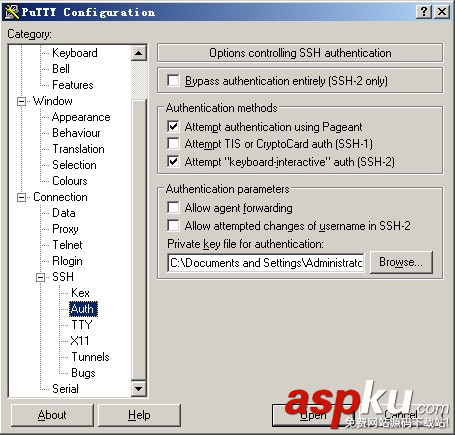The image size is (455, 435).
Task: Select Bugs category
Action: point(83,373)
